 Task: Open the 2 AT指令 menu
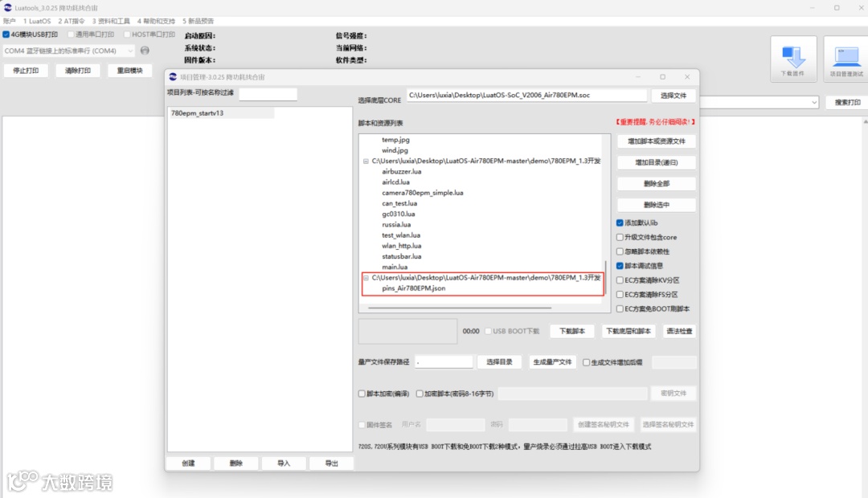(72, 21)
